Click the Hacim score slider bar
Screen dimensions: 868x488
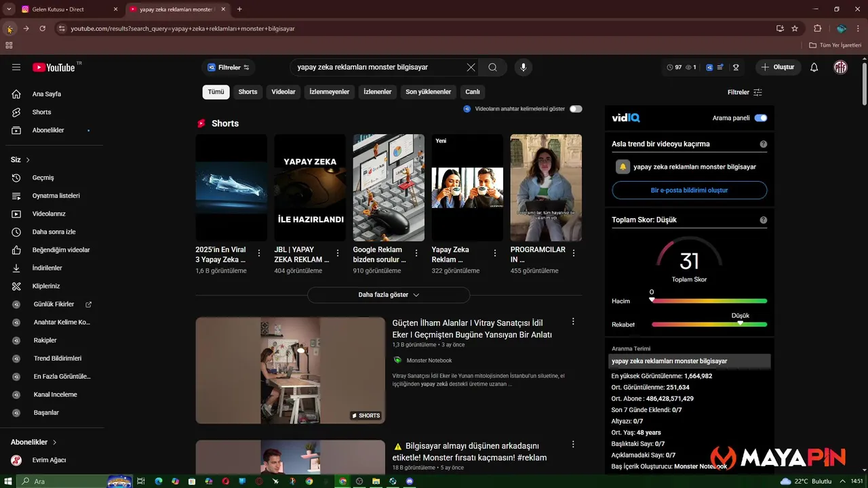tap(709, 301)
